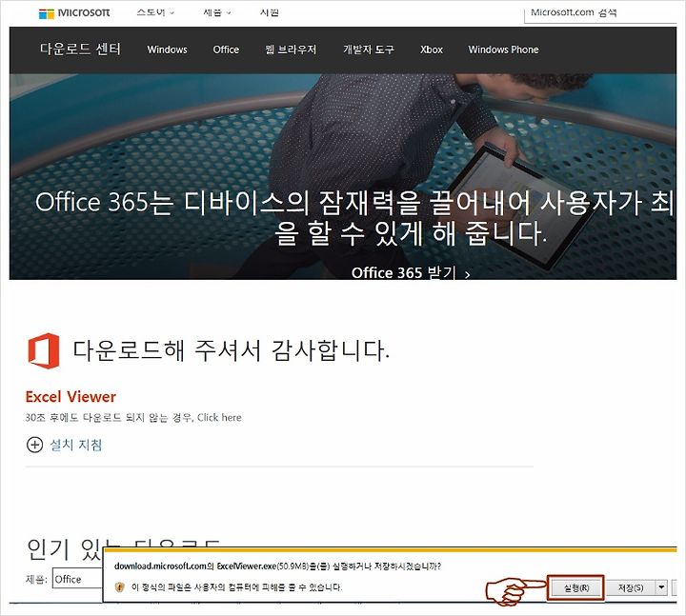Click the security shield warning icon
This screenshot has width=686, height=616.
(x=119, y=586)
